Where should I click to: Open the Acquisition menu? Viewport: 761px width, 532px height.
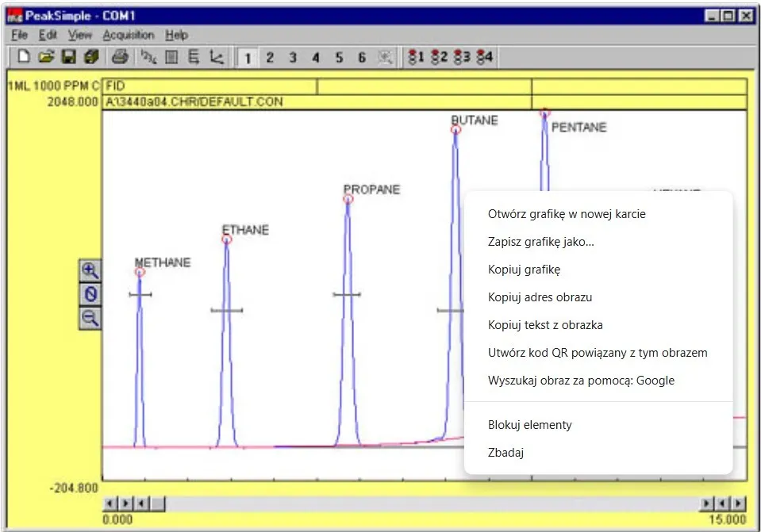[129, 35]
